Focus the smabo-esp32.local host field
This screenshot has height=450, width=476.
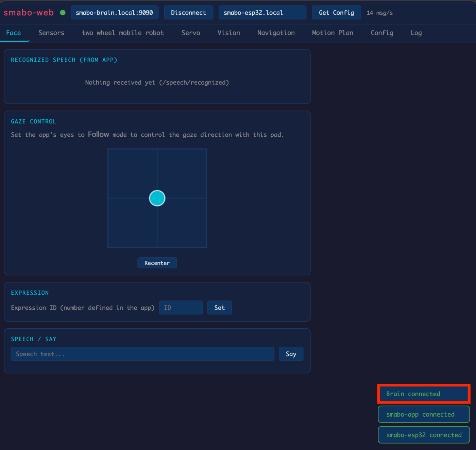tap(262, 13)
